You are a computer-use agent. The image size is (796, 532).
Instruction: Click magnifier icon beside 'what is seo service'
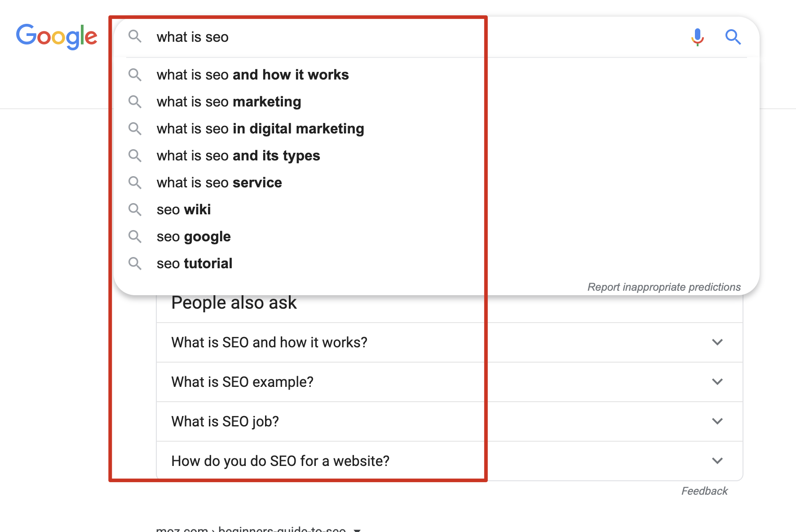(135, 182)
